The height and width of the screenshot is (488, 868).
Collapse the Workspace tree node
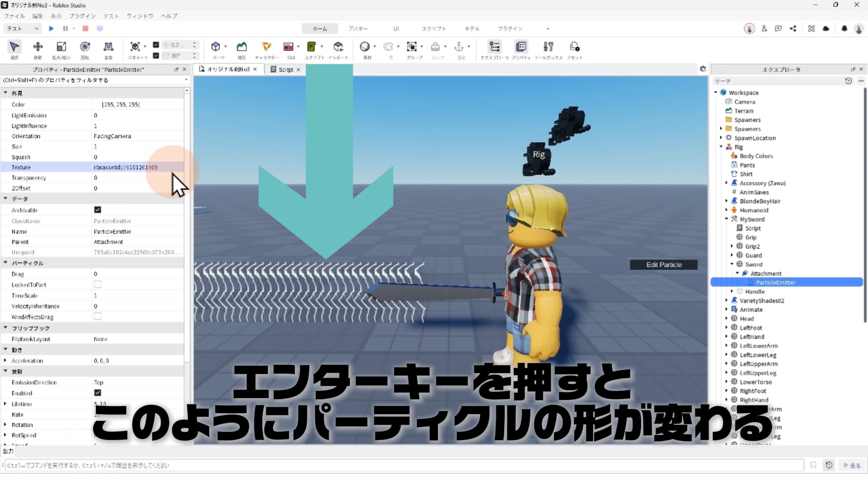coord(716,93)
